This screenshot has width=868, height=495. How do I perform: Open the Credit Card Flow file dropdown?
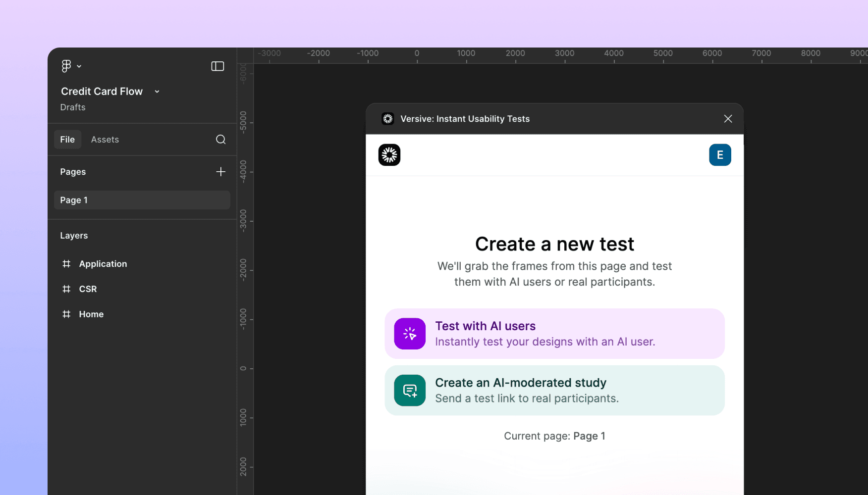pyautogui.click(x=157, y=92)
